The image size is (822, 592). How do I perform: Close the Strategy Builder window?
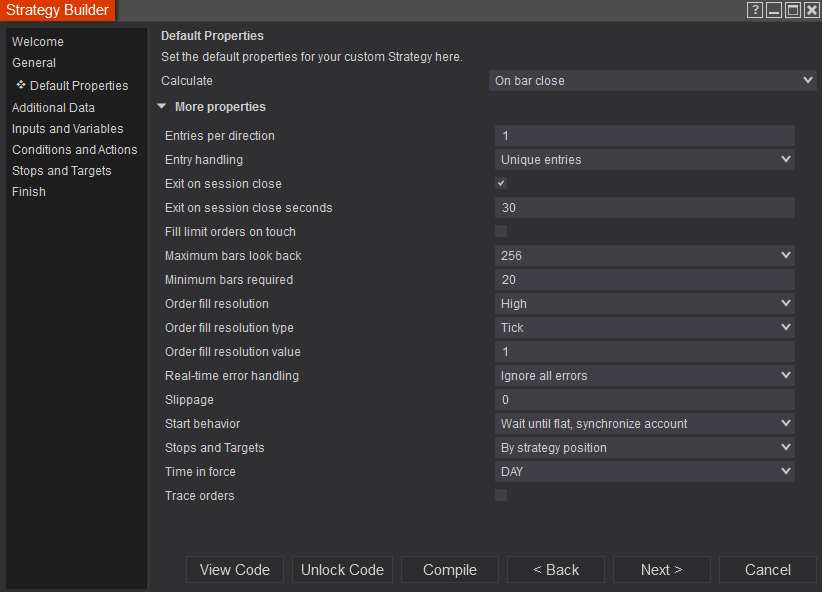click(x=811, y=10)
